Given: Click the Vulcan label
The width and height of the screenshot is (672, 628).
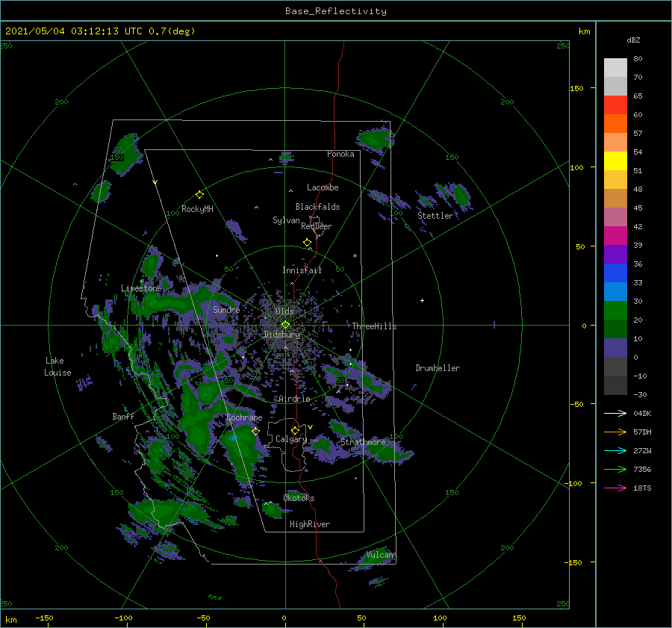Looking at the screenshot, I should [x=379, y=555].
